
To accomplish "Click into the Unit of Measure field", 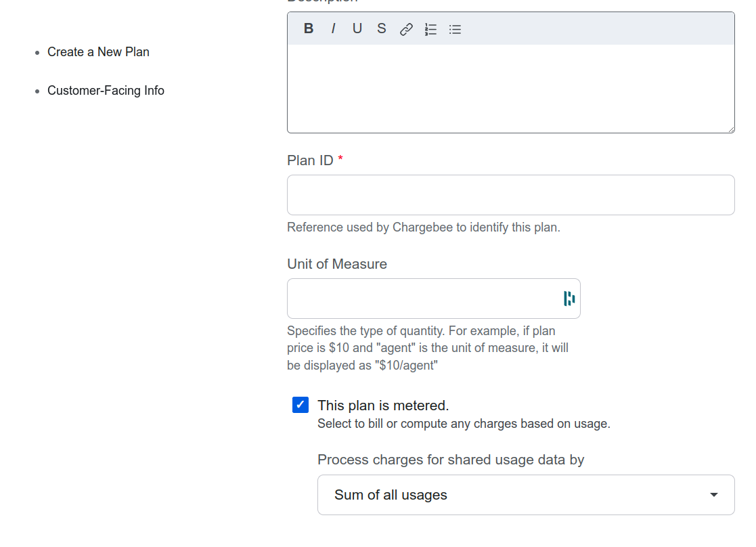I will 423,299.
